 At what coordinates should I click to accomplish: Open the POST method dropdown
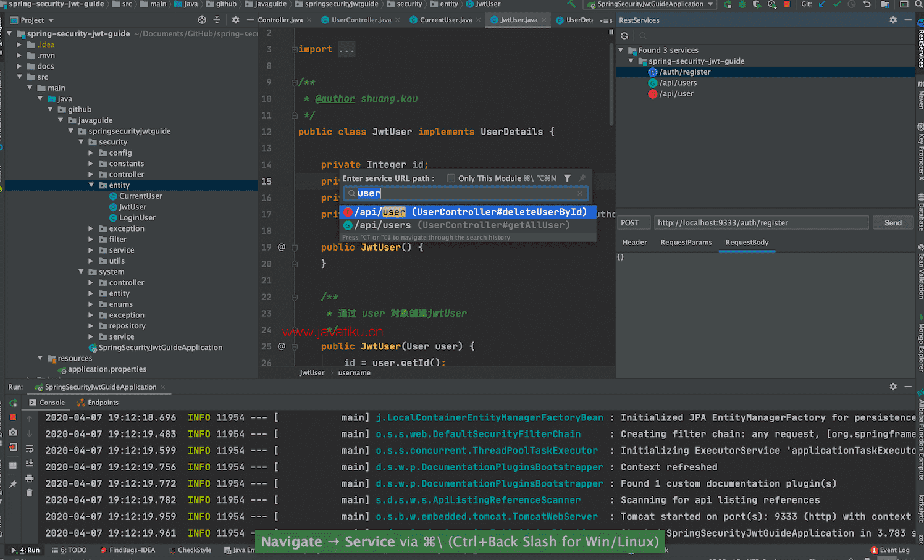pos(634,222)
